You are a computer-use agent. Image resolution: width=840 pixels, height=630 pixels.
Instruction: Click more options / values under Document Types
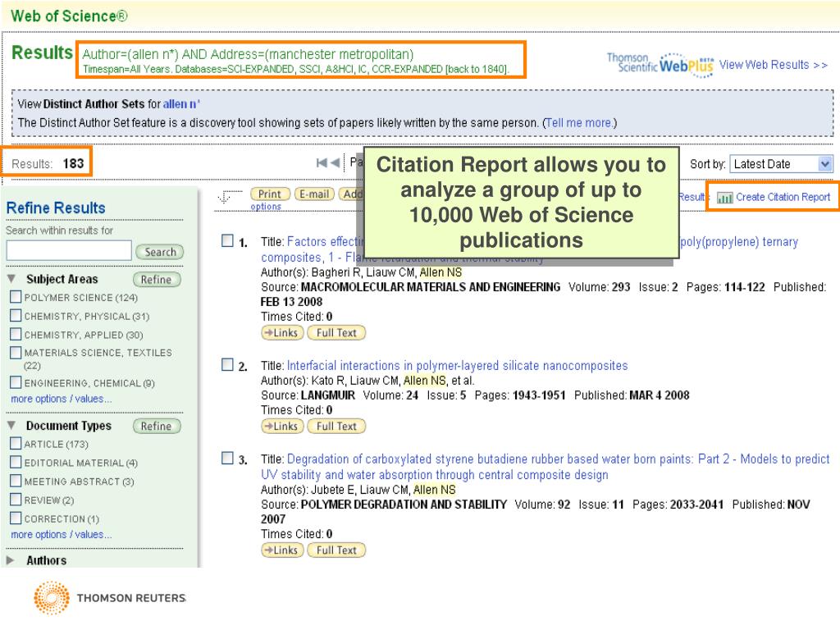click(x=61, y=535)
